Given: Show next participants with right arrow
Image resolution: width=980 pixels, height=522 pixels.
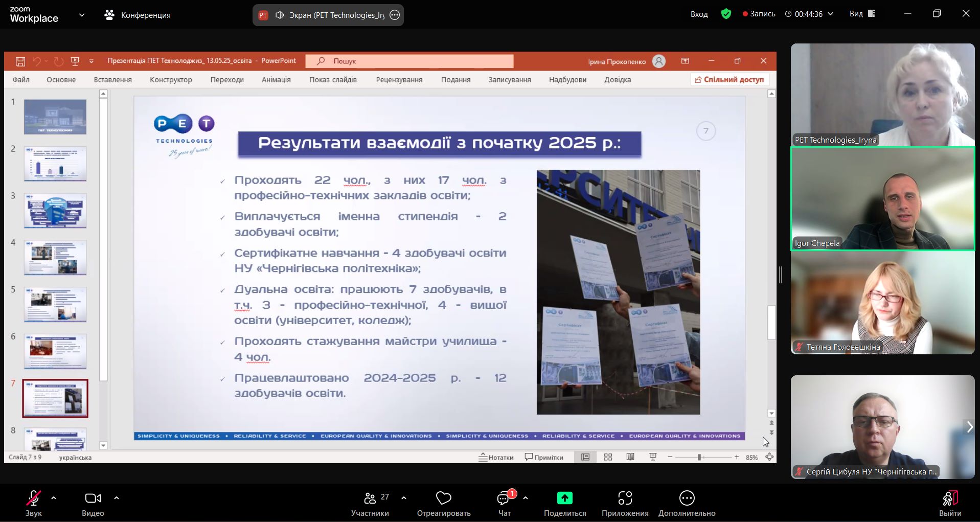Looking at the screenshot, I should point(969,427).
